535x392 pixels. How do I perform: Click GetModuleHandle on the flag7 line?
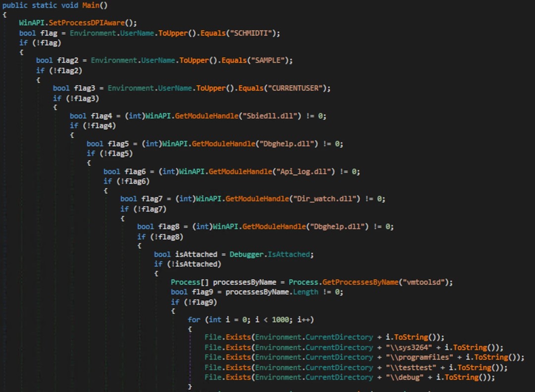[x=257, y=199]
